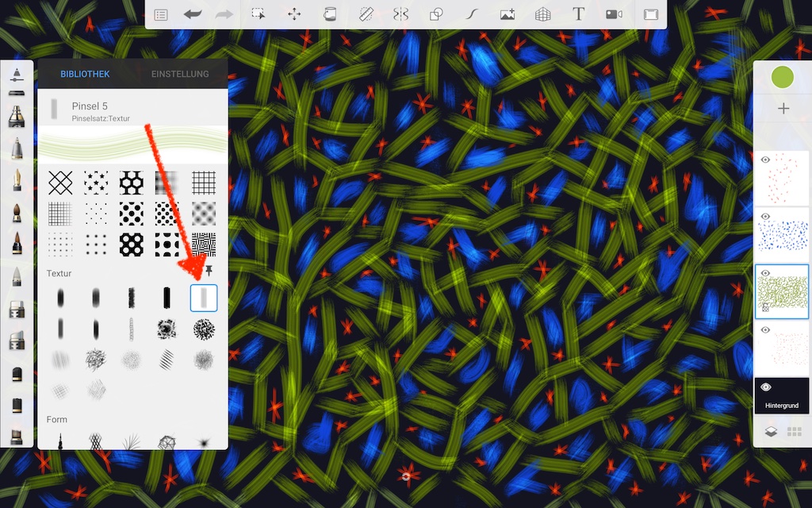
Task: Open the Perspective grid tool
Action: [542, 14]
